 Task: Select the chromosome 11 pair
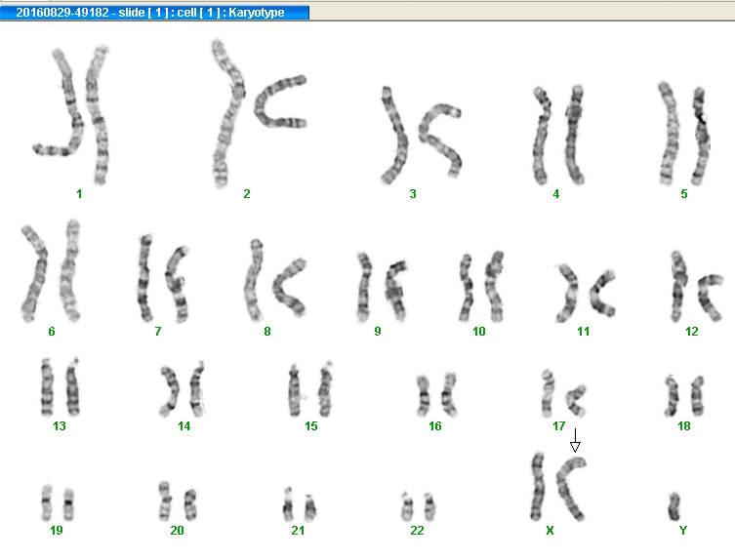585,293
